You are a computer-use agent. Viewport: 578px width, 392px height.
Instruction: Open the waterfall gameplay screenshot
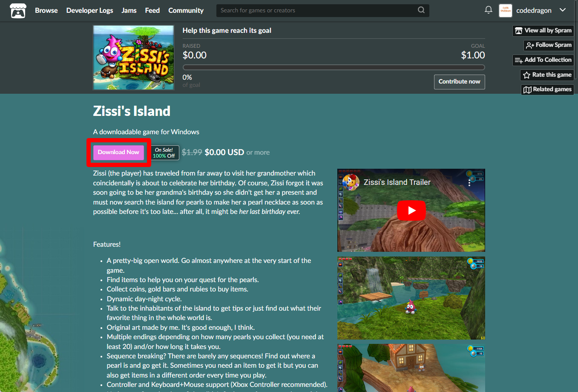point(411,298)
